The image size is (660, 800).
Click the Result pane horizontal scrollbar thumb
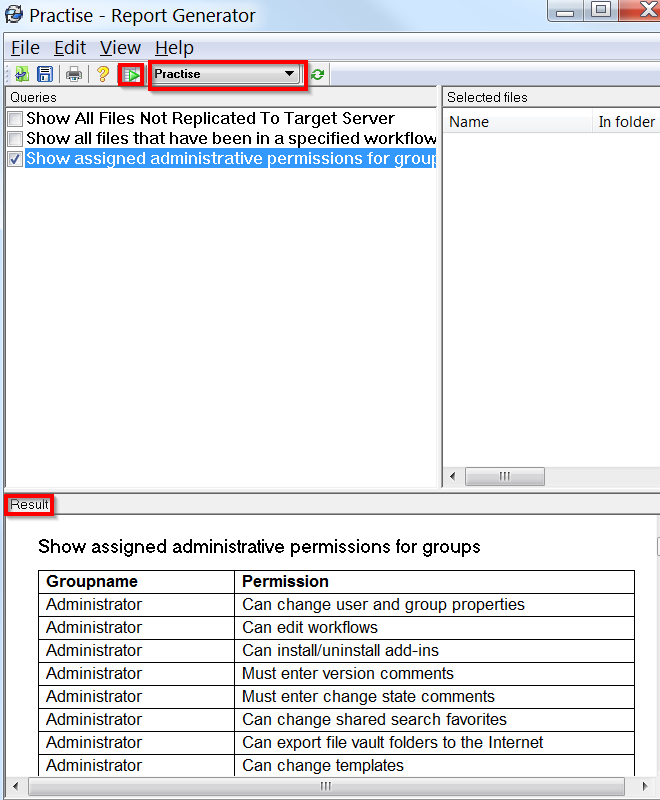(326, 786)
